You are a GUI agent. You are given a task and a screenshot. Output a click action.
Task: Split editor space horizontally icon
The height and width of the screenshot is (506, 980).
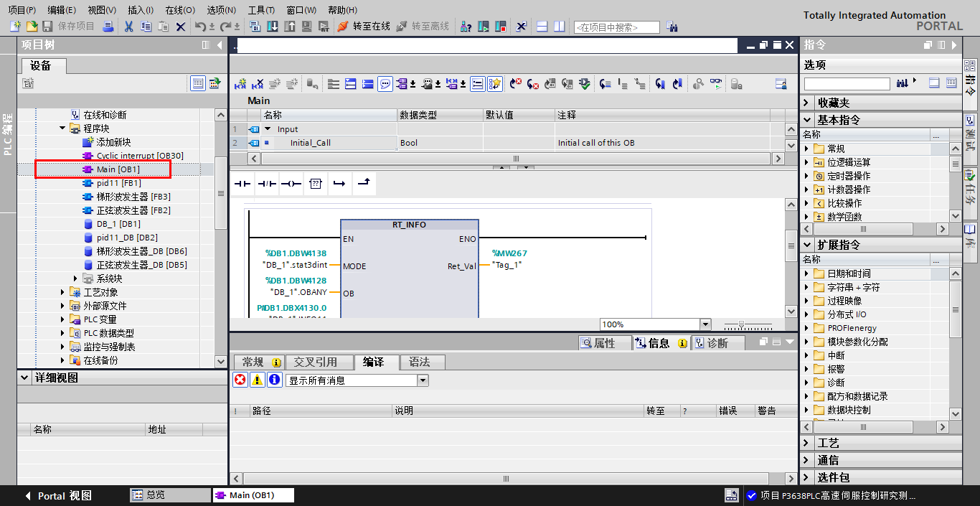(542, 27)
